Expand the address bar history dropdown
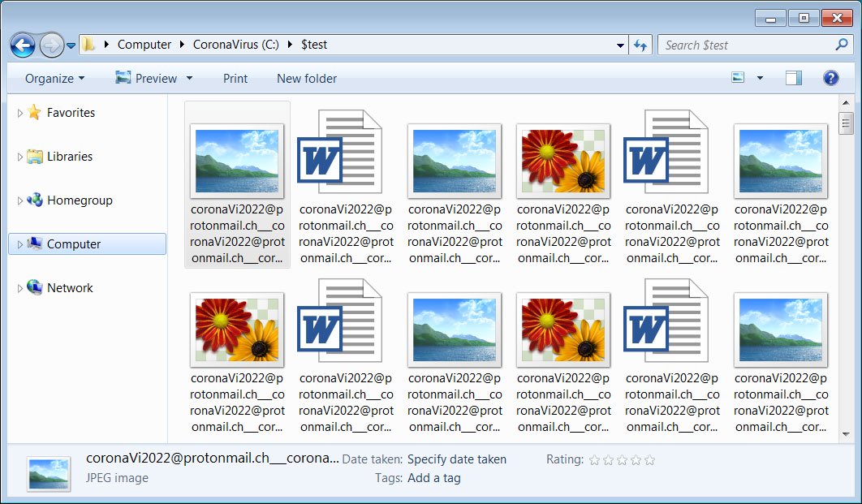This screenshot has height=504, width=862. (621, 45)
